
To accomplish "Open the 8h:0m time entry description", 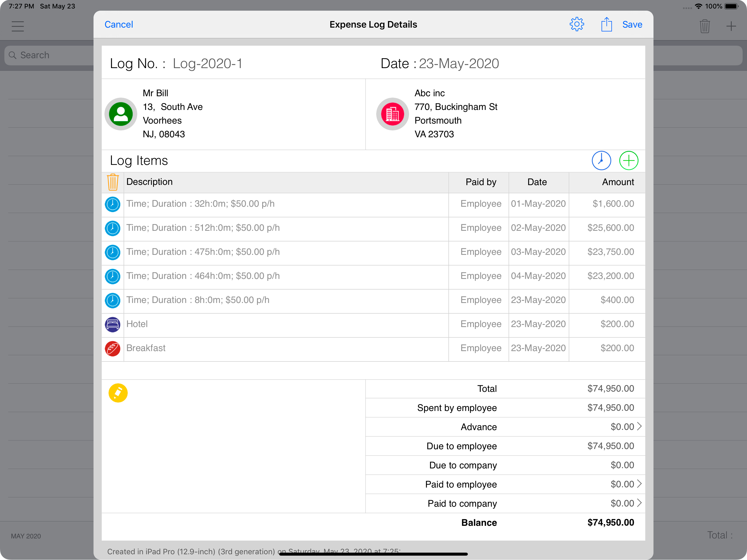I will [x=198, y=300].
